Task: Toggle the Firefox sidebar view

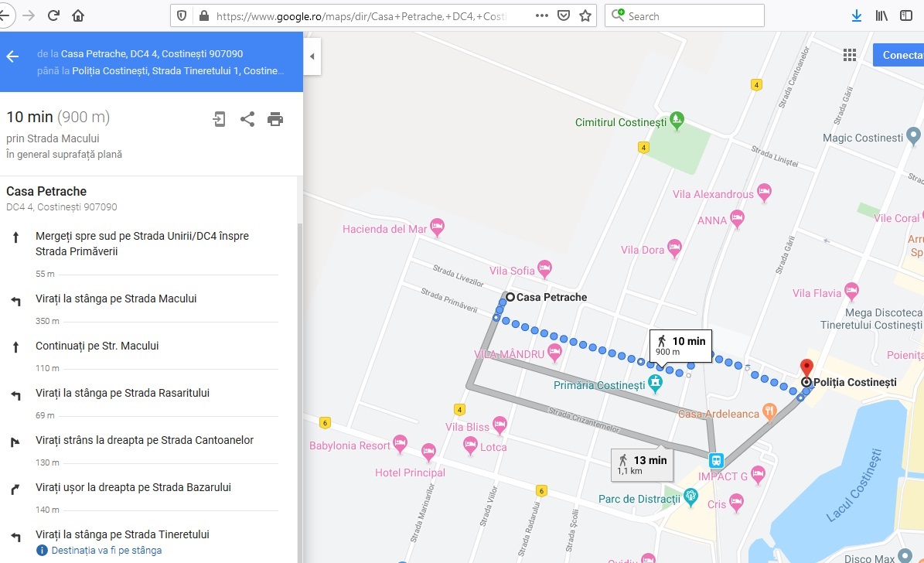Action: pos(905,15)
